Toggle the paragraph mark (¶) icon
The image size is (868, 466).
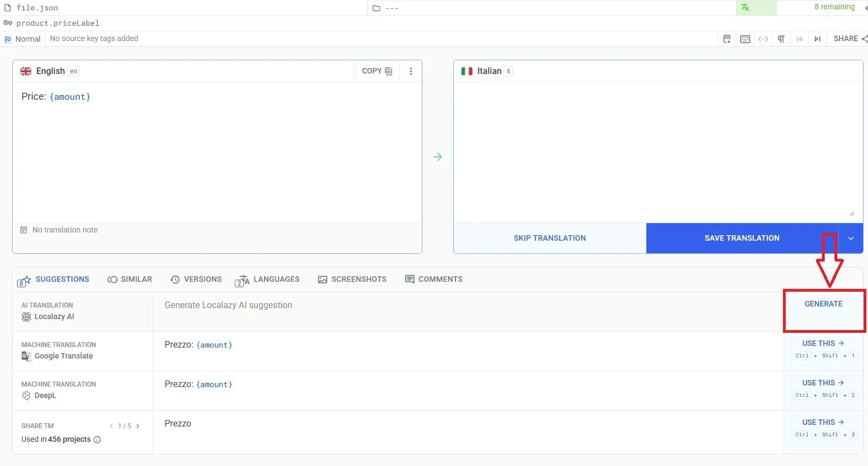point(781,39)
